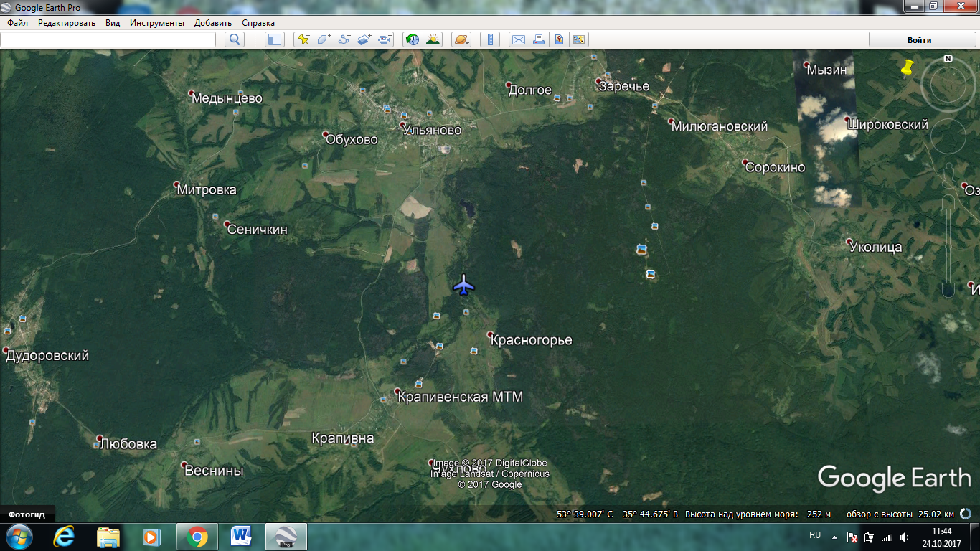Toggle historical imagery clock
The width and height of the screenshot is (980, 551).
(413, 39)
